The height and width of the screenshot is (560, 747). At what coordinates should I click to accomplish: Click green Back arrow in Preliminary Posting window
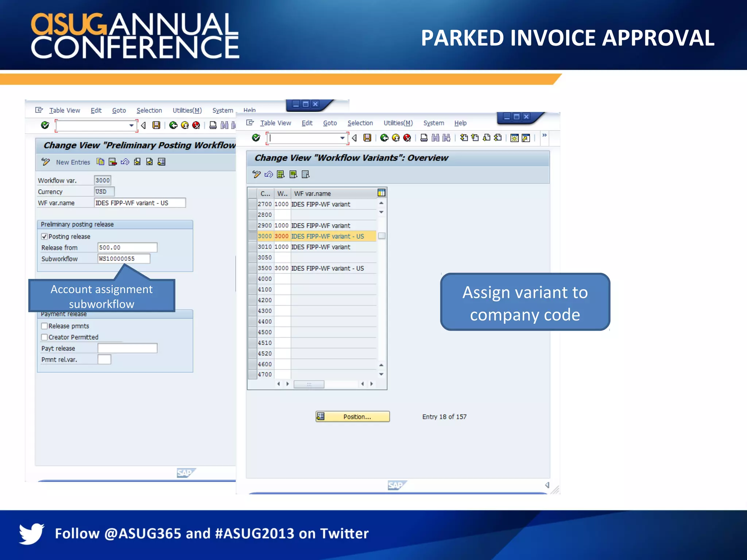pos(173,125)
